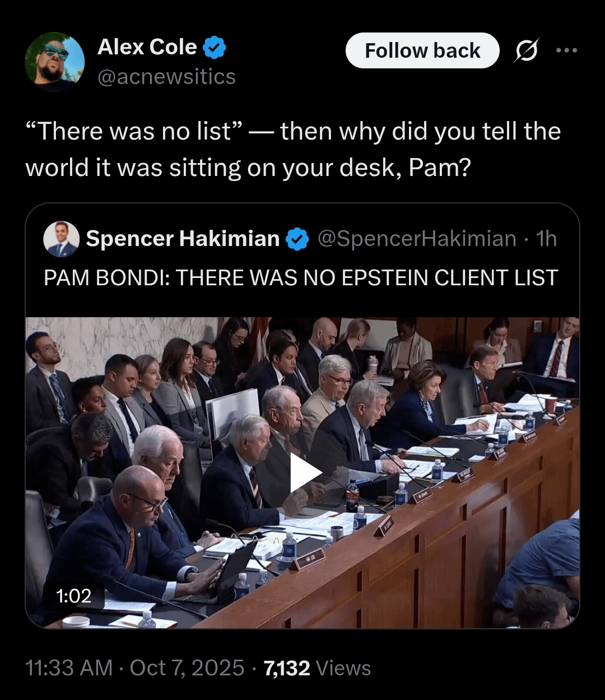Open the quoted post text about Pam Bondi
Viewport: 605px width, 700px height.
tap(301, 278)
